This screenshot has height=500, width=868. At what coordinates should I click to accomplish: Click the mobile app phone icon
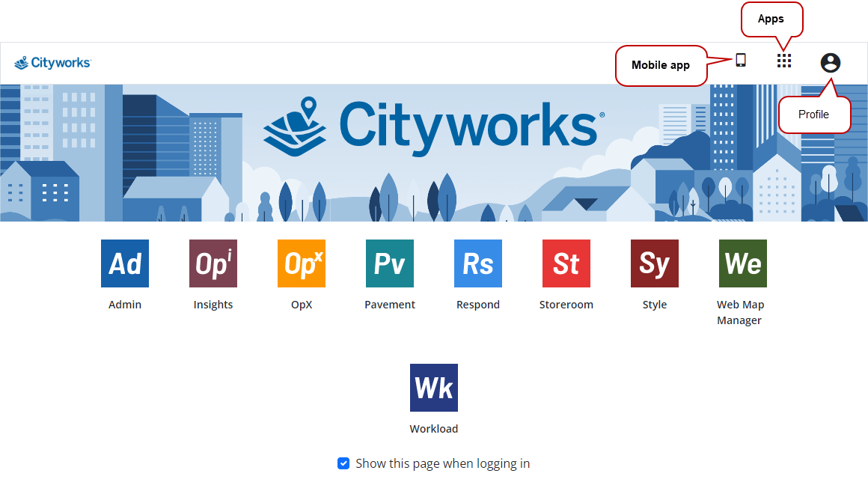741,61
